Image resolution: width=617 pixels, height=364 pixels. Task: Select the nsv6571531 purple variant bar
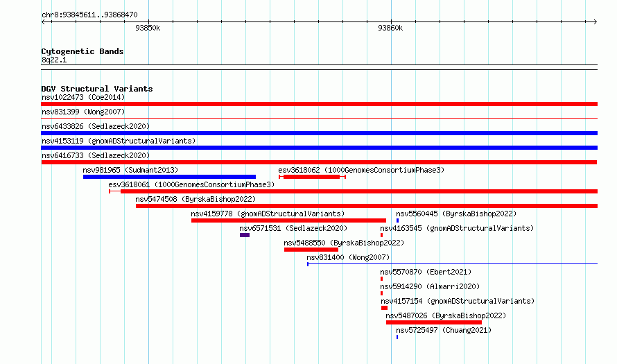point(244,235)
